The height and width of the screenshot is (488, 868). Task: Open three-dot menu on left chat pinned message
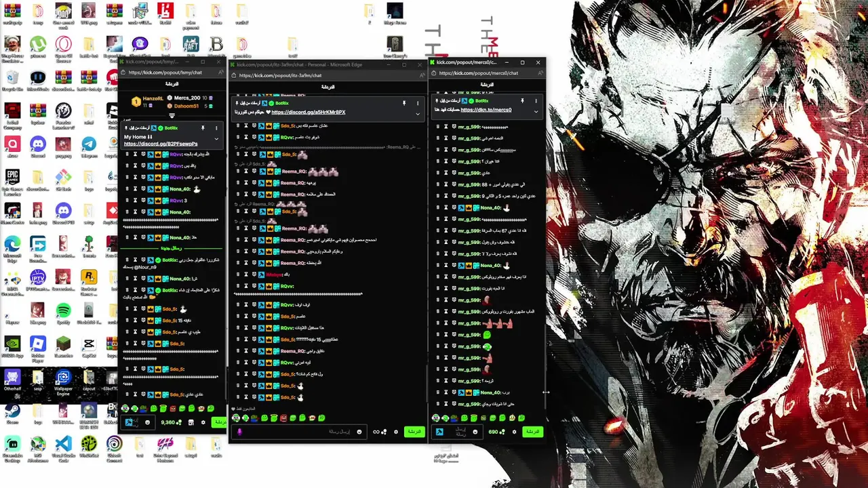[216, 128]
